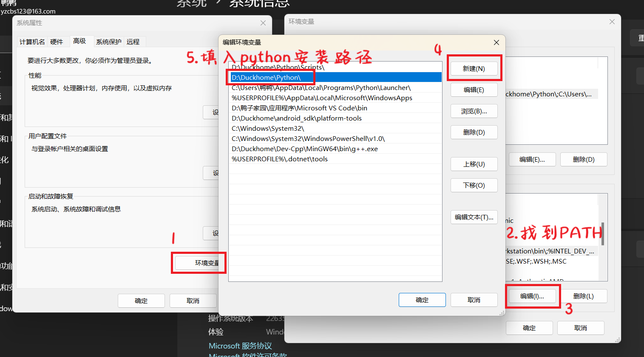Click 删除(D) in the edit variable dialog
Screen dimensions: 644x357
point(474,132)
